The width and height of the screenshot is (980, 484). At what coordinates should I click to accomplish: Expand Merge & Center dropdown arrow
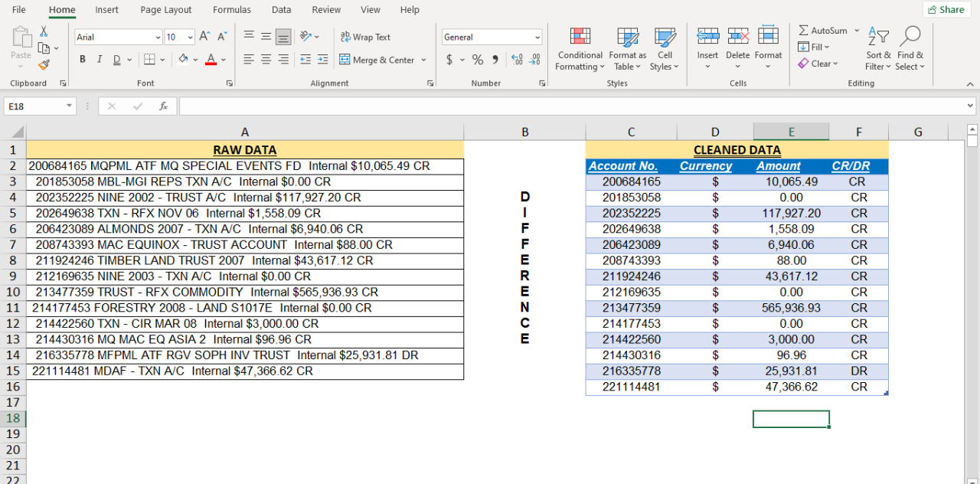[x=423, y=60]
